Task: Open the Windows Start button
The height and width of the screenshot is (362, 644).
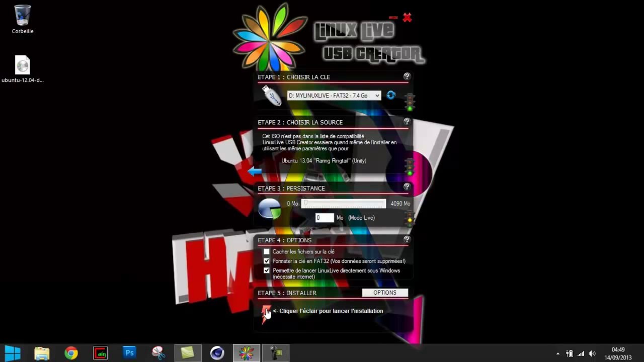Action: pyautogui.click(x=13, y=353)
